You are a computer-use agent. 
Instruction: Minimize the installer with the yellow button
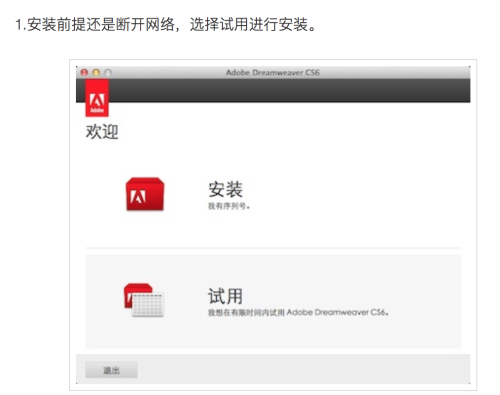(x=96, y=72)
